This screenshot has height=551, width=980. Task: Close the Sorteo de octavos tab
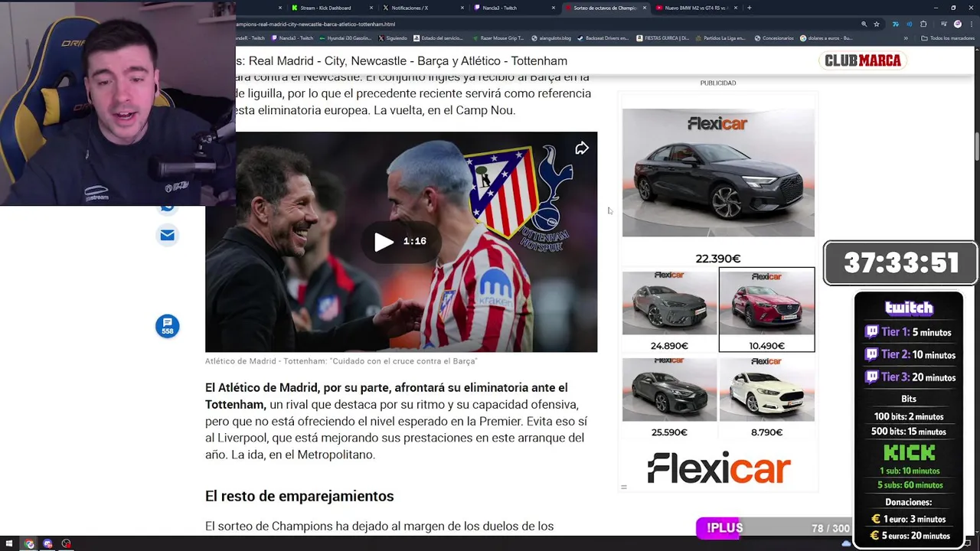click(645, 8)
